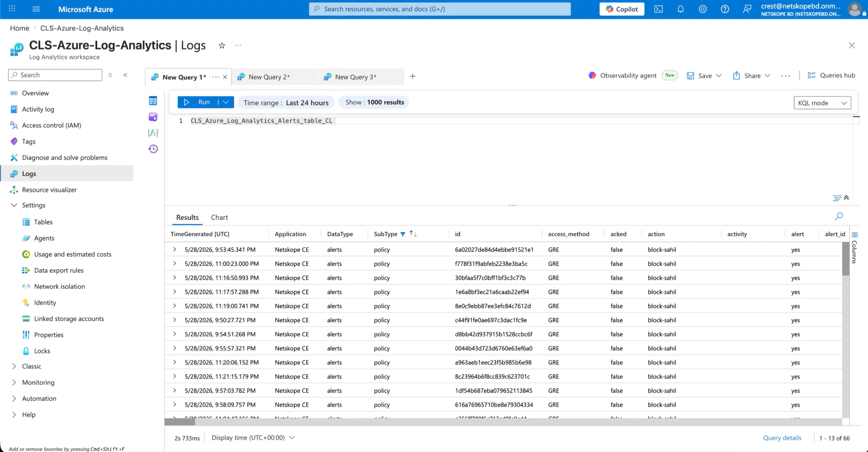The image size is (868, 452).
Task: Click the sidebar expand/collapse all arrows
Action: (x=110, y=75)
